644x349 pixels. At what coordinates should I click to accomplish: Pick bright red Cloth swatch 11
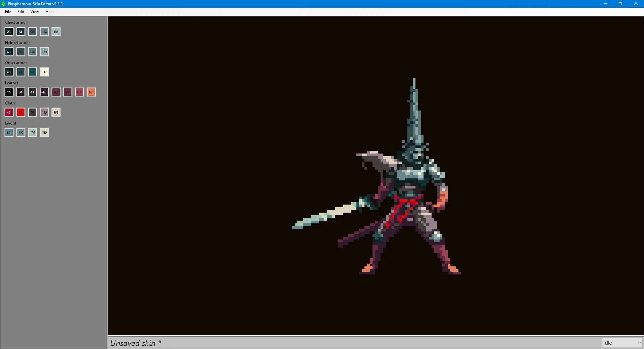point(21,112)
